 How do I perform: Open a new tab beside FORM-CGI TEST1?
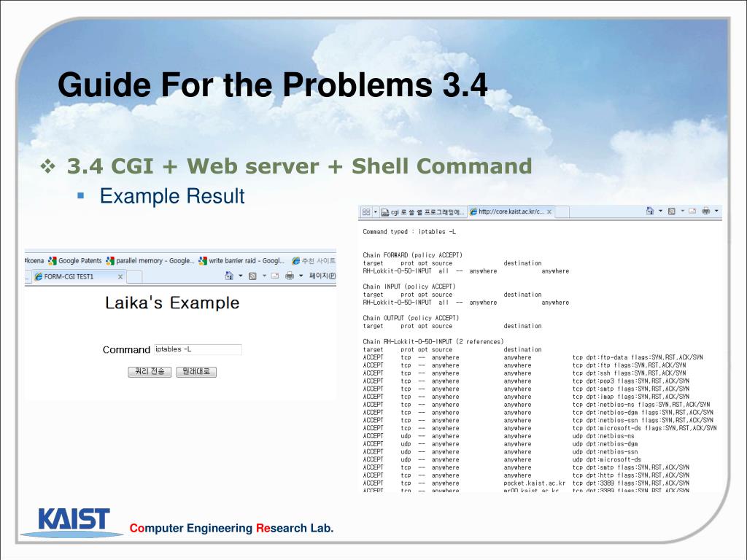134,276
